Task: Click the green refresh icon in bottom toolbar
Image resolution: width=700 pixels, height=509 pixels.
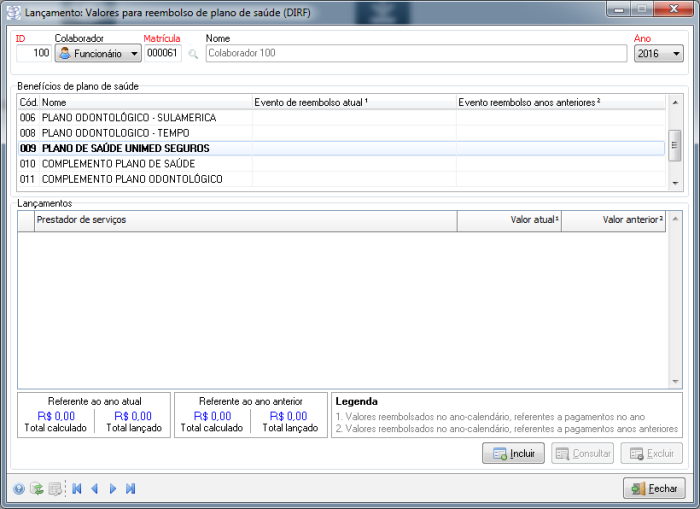Action: (37, 489)
